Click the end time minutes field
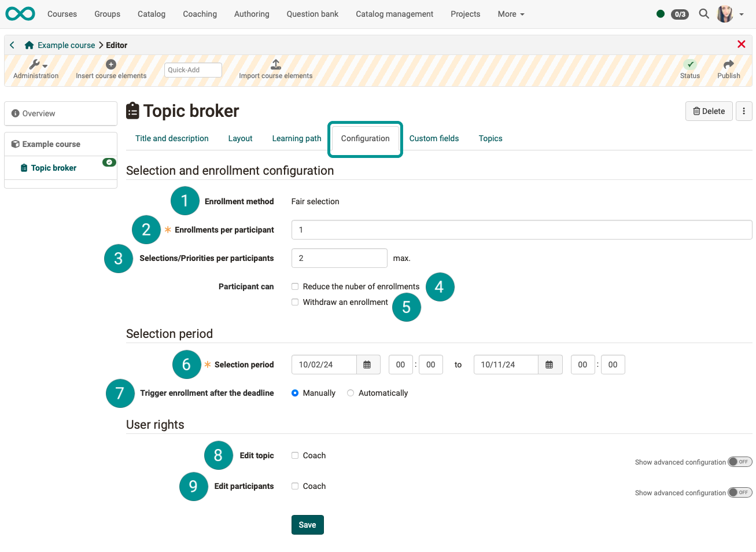 click(613, 365)
